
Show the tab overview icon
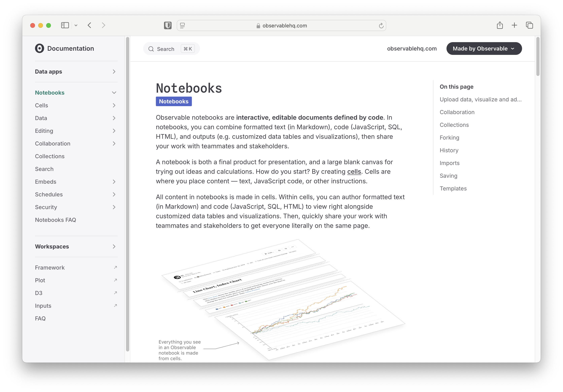point(529,25)
